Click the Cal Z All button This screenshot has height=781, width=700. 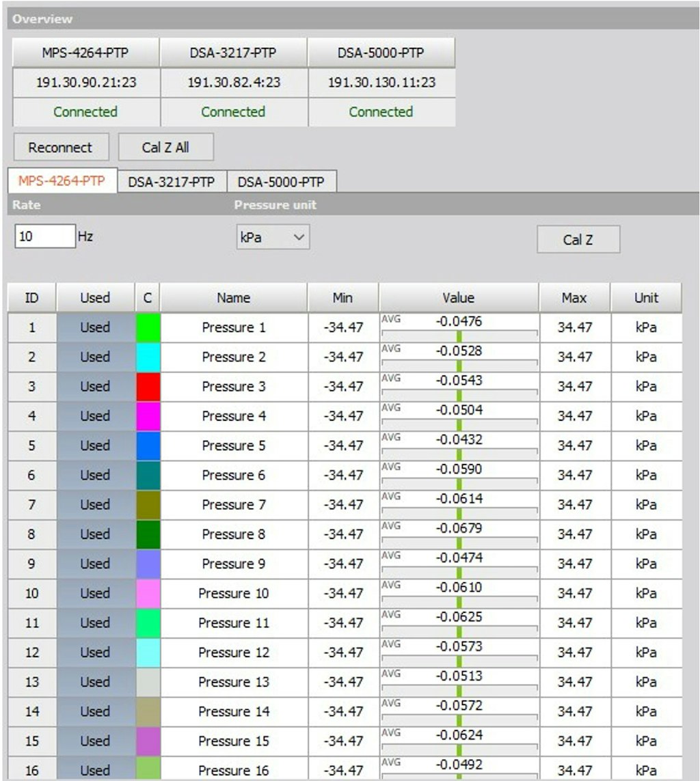(x=165, y=148)
